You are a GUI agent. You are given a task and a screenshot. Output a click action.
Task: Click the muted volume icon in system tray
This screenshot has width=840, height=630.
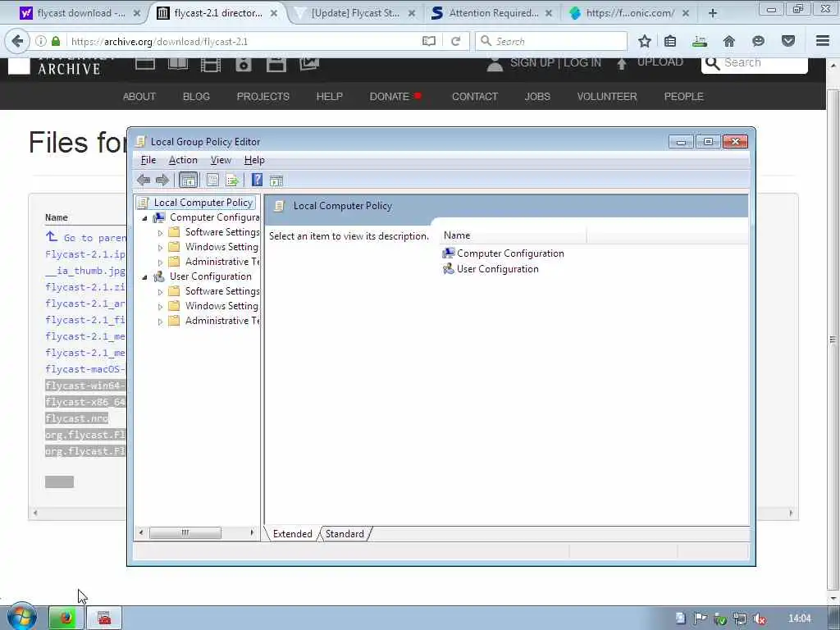(x=759, y=619)
